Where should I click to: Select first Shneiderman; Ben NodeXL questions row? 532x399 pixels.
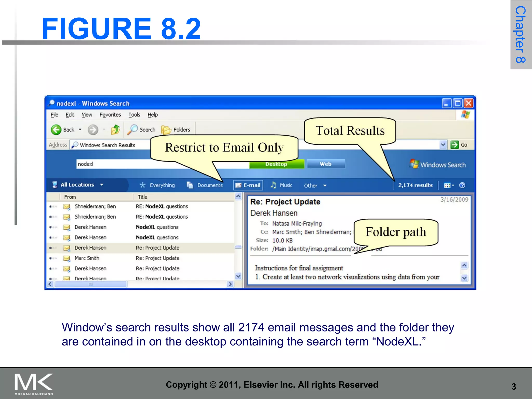[x=141, y=207]
